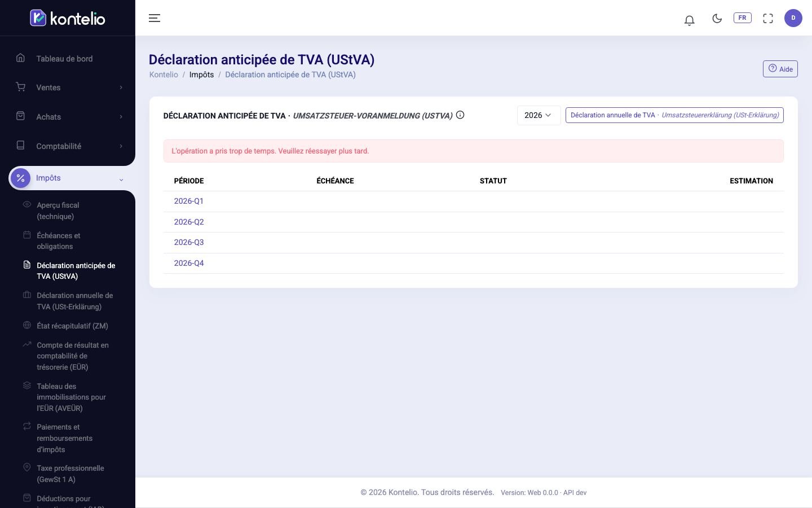Open Déclaration annuelle de TVA button
812x508 pixels.
click(674, 115)
